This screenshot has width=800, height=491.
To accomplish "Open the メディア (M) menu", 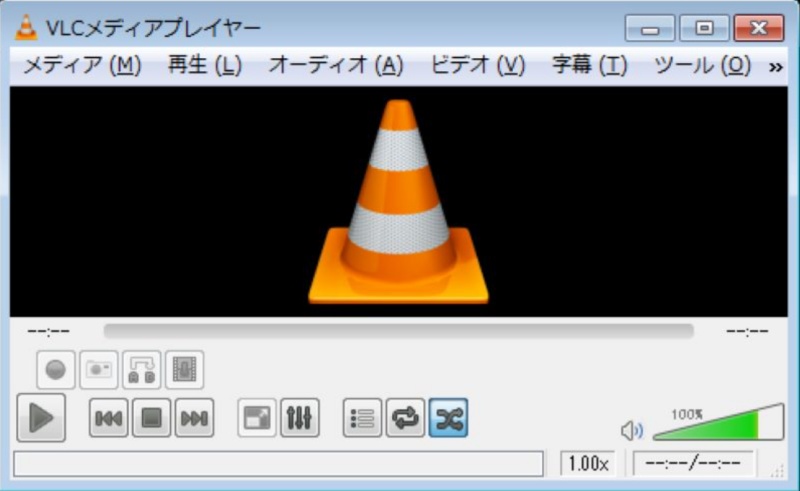I will tap(82, 65).
